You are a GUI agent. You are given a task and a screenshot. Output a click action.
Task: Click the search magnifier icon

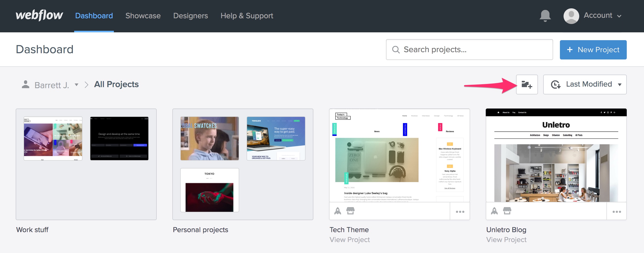coord(396,50)
